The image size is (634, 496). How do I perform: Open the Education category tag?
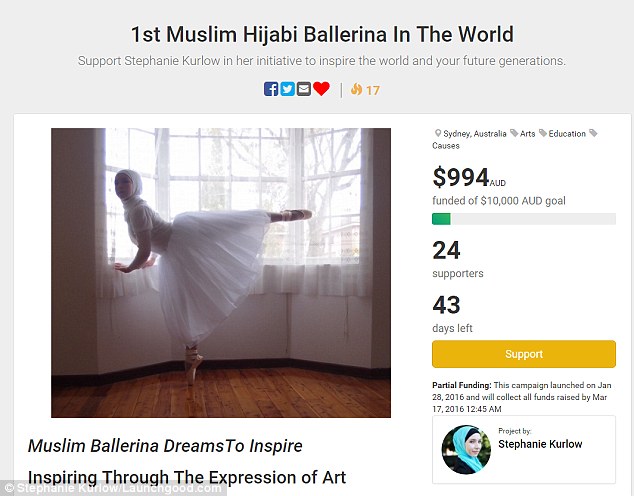[567, 134]
